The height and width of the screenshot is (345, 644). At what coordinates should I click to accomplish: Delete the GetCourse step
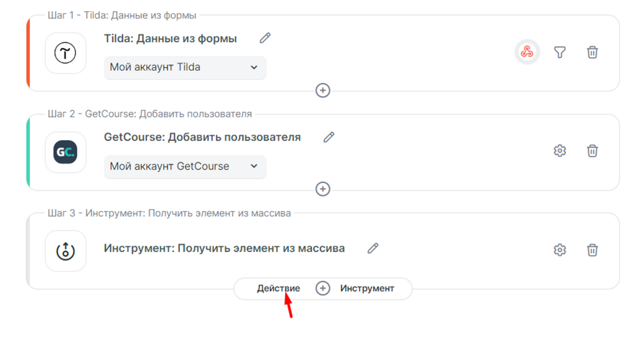(x=592, y=151)
